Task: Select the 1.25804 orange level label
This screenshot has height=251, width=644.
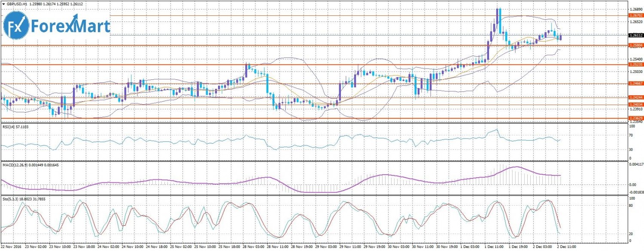Action: [x=635, y=45]
